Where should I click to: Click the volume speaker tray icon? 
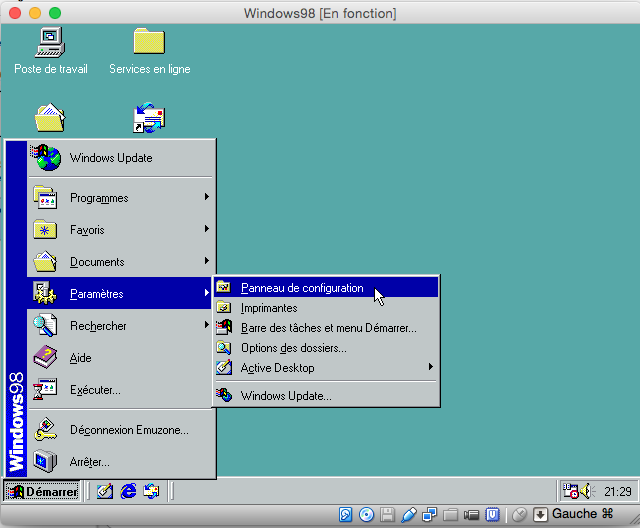click(x=587, y=491)
